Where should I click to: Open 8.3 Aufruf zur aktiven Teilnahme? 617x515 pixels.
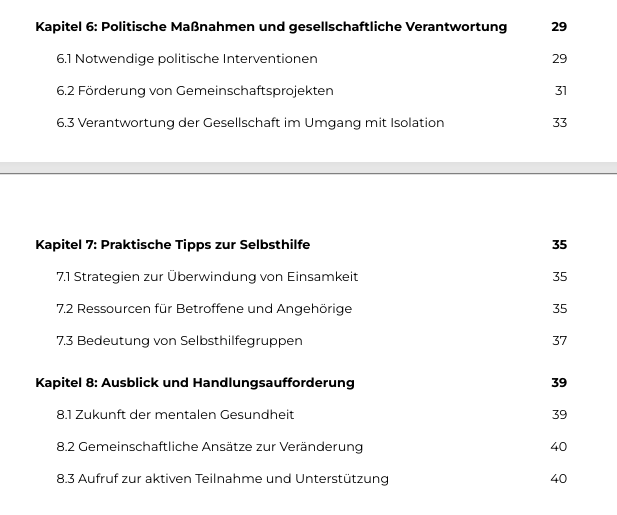click(x=222, y=479)
